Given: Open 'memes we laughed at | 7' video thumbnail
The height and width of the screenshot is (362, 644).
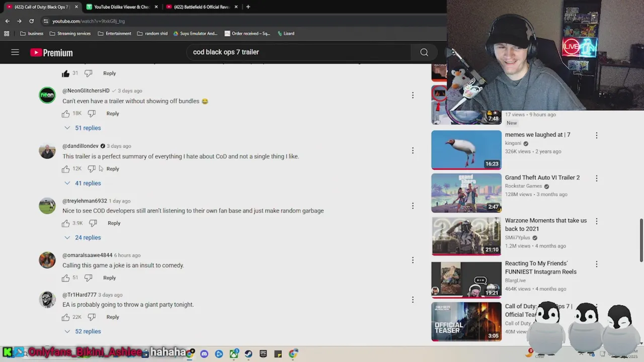Looking at the screenshot, I should pyautogui.click(x=466, y=150).
